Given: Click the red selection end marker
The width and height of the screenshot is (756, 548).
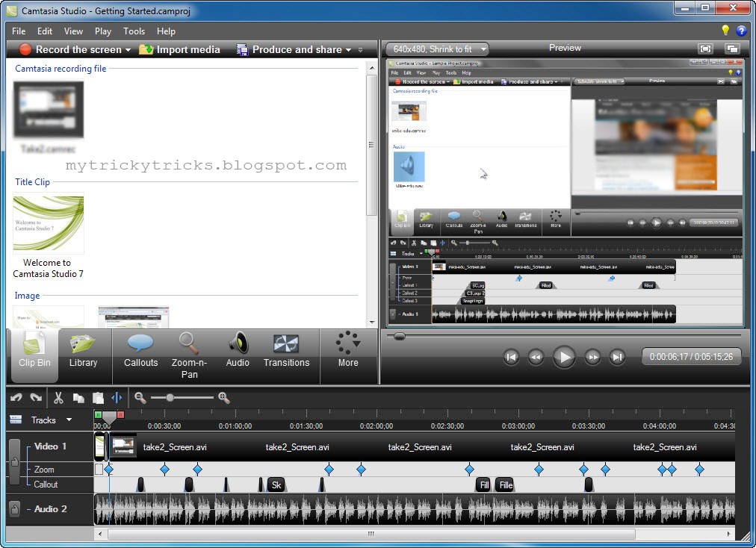Looking at the screenshot, I should coord(120,415).
